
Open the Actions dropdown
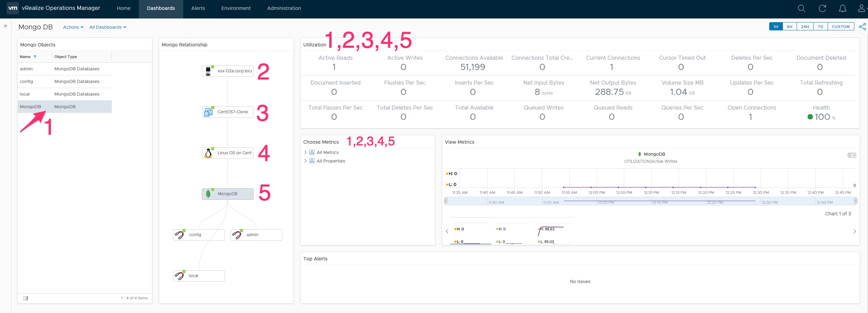tap(73, 27)
